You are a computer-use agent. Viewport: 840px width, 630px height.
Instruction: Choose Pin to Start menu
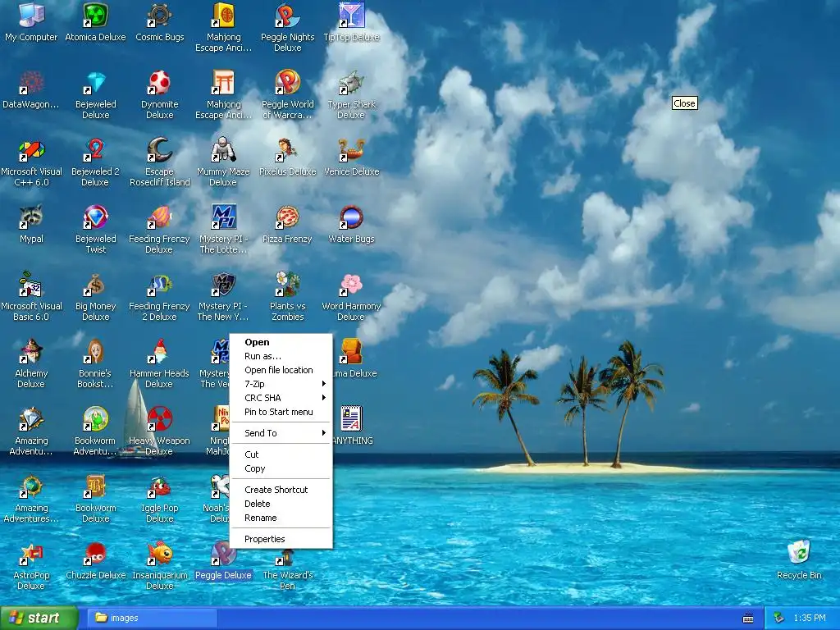(281, 412)
